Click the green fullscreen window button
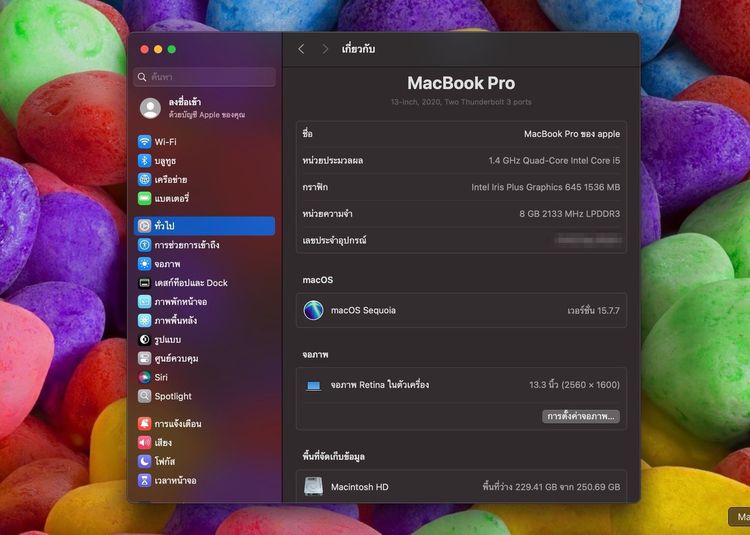Viewport: 750px width, 535px height. [x=172, y=49]
